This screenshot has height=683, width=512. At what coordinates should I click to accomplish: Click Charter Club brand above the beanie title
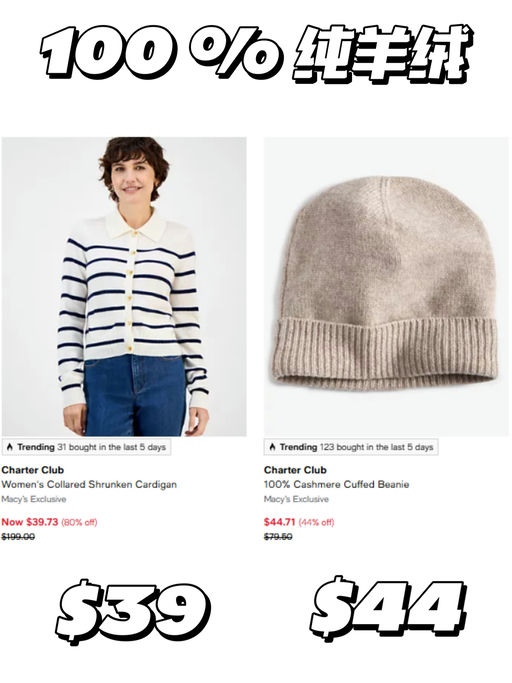click(x=295, y=470)
